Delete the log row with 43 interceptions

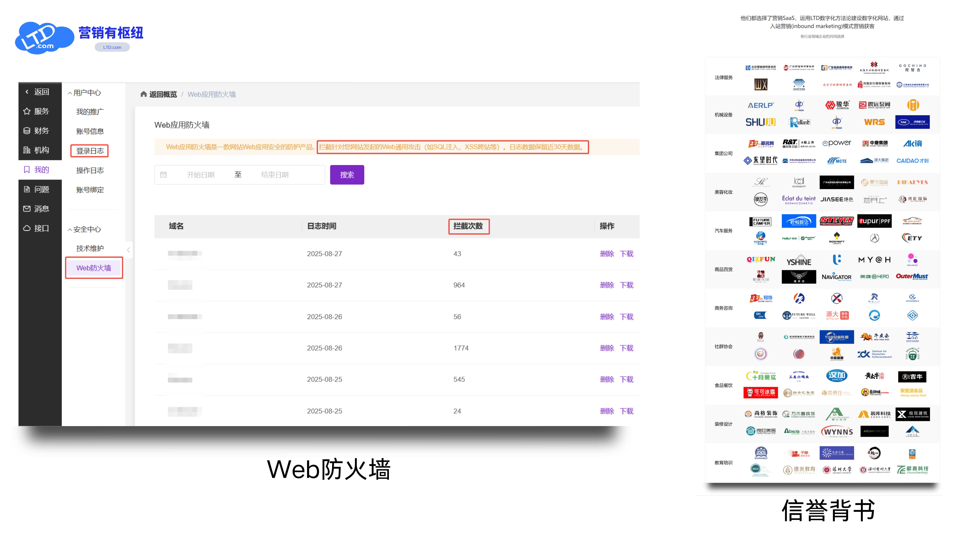pos(607,254)
